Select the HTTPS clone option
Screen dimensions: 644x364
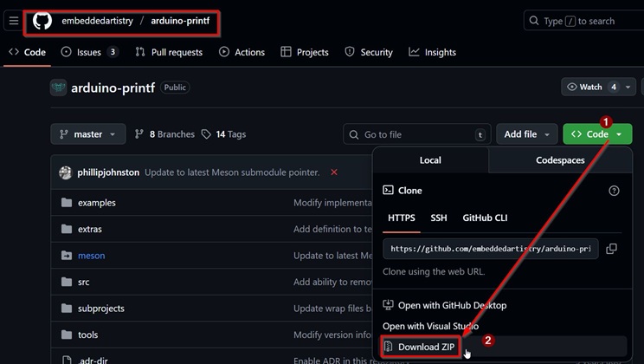[402, 218]
